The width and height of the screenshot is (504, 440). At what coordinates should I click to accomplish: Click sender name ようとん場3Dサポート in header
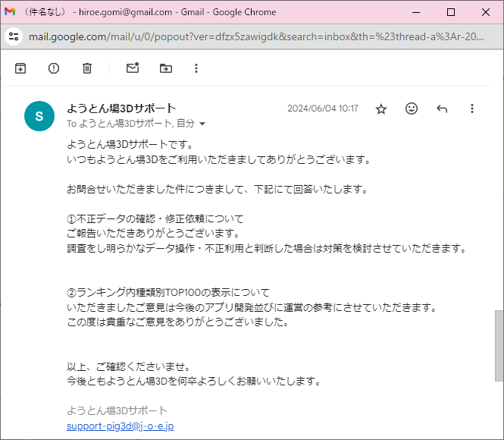coord(121,108)
